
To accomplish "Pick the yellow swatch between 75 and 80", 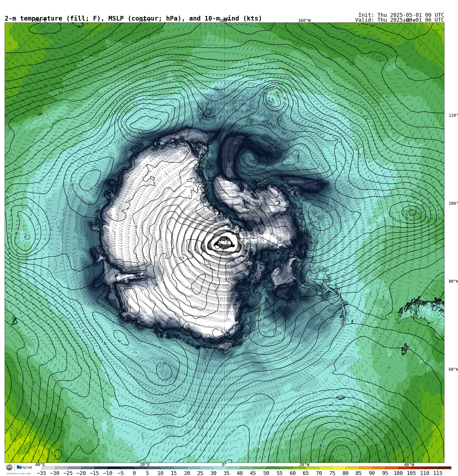I will pos(339,468).
